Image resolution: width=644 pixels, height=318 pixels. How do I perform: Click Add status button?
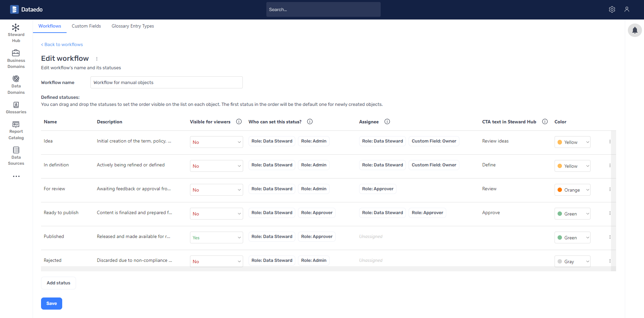point(59,283)
